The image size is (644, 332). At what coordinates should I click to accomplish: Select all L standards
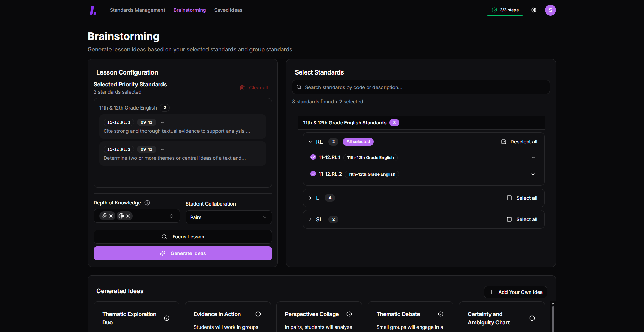tap(522, 198)
